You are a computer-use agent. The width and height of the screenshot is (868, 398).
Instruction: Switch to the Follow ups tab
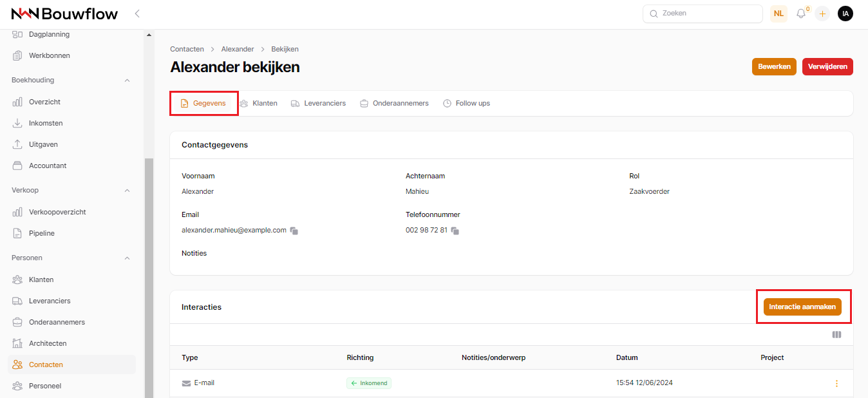467,103
